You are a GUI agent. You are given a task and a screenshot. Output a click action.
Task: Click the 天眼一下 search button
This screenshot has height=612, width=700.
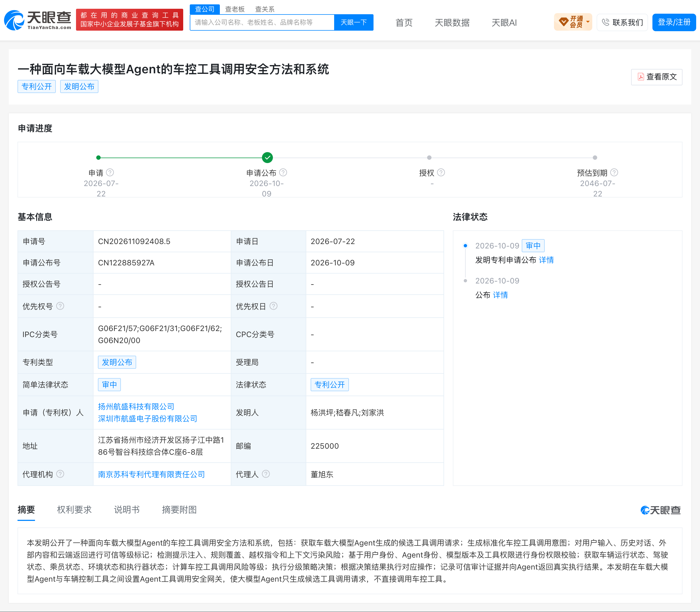[x=354, y=22]
